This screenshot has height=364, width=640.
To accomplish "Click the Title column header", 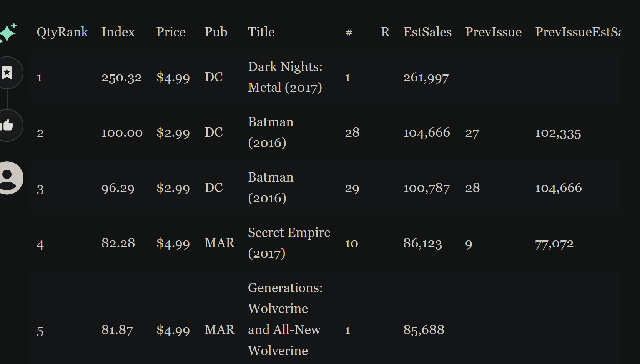I will (261, 32).
